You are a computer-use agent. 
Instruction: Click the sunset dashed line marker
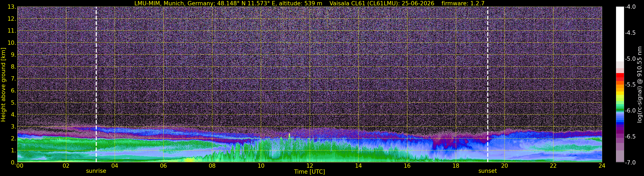pos(487,85)
